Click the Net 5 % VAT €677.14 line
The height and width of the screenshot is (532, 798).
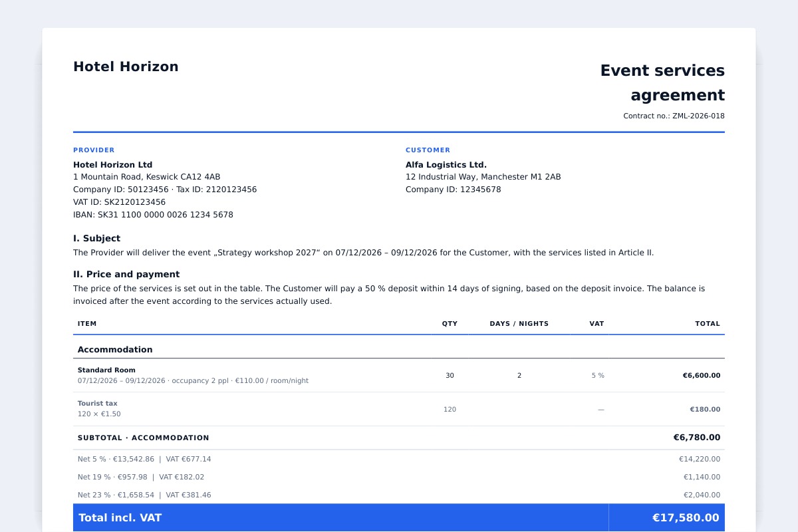tap(144, 460)
